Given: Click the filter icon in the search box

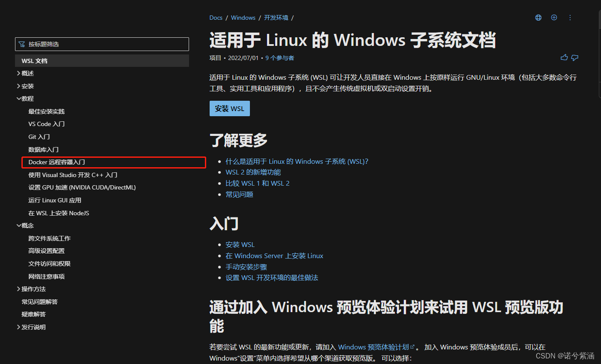Looking at the screenshot, I should 22,44.
